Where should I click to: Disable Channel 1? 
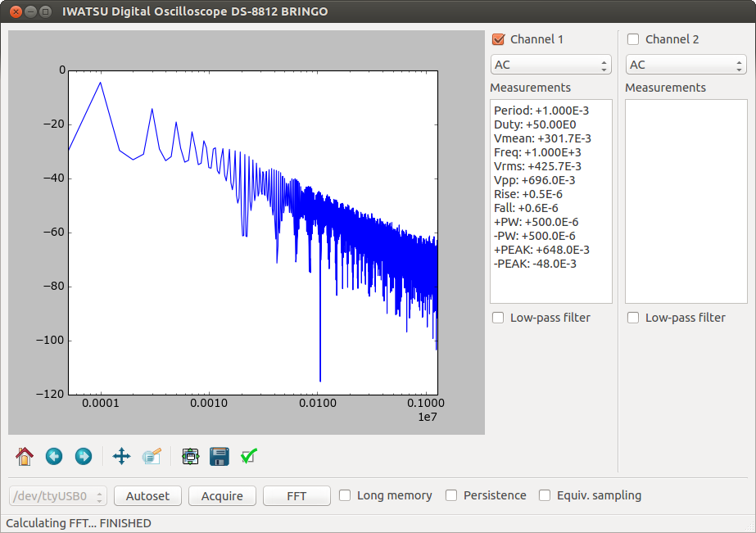tap(497, 38)
